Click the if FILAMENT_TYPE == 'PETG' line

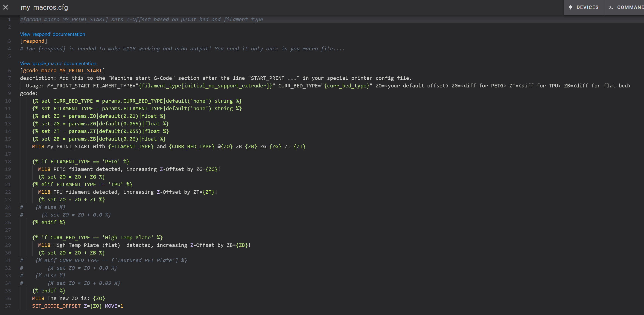pos(81,162)
